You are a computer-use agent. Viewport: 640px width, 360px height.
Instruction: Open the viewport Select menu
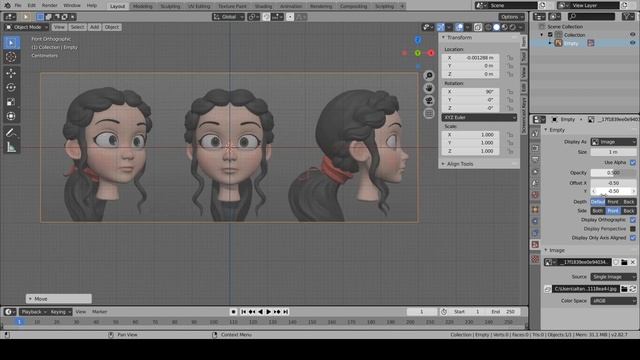77,27
